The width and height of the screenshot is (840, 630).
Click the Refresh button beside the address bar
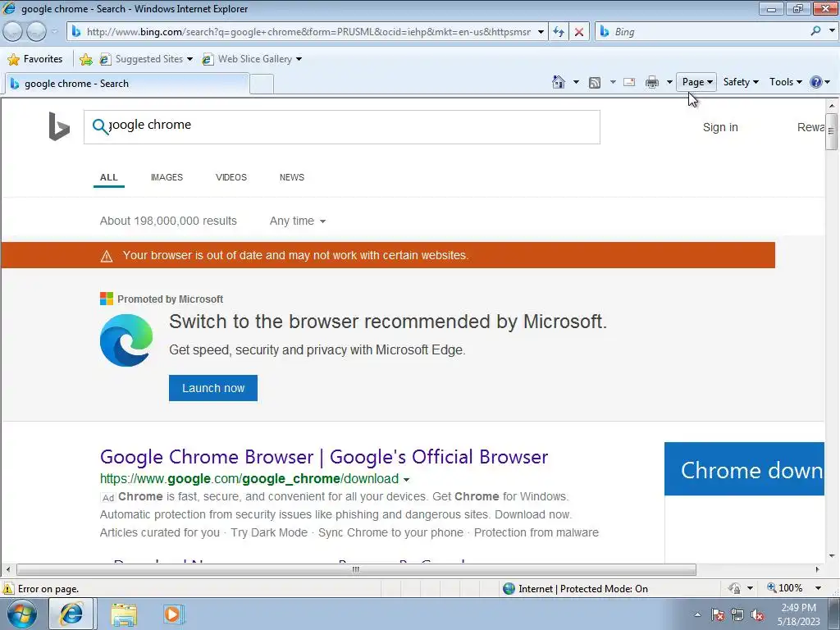click(558, 32)
